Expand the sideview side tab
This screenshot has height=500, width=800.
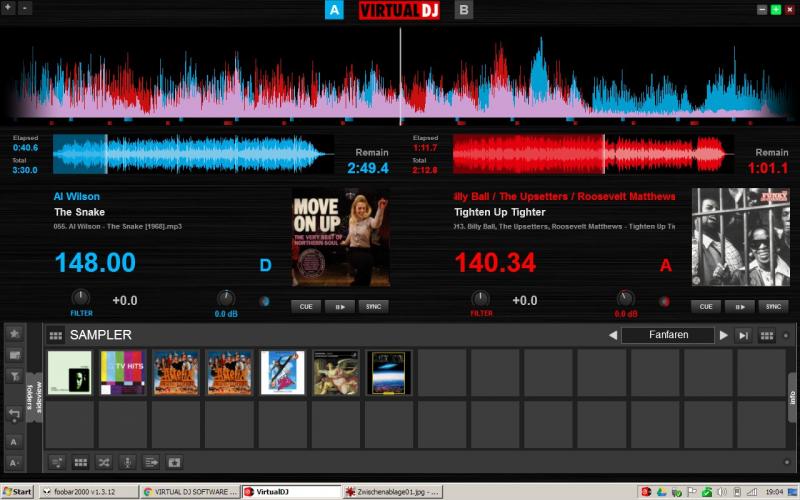[39, 397]
